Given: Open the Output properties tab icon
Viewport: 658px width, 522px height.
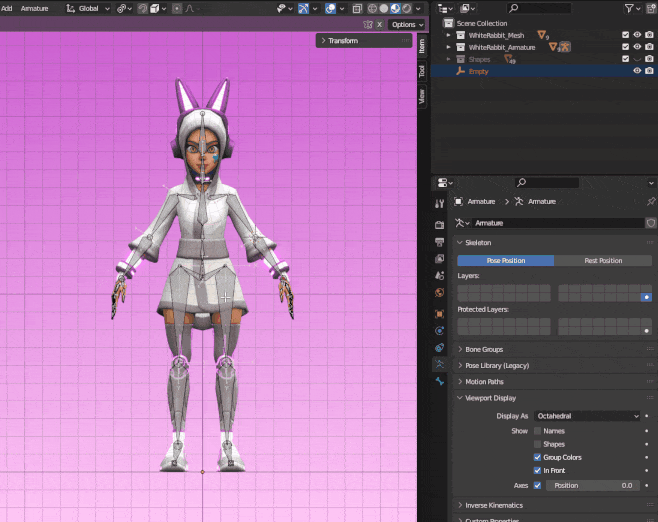Looking at the screenshot, I should pos(439,242).
